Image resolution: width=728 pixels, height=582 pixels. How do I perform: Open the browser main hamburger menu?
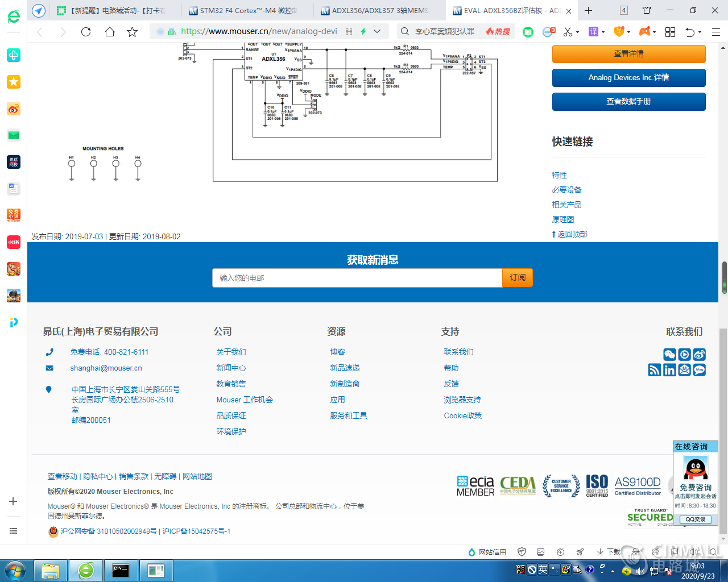coord(716,32)
